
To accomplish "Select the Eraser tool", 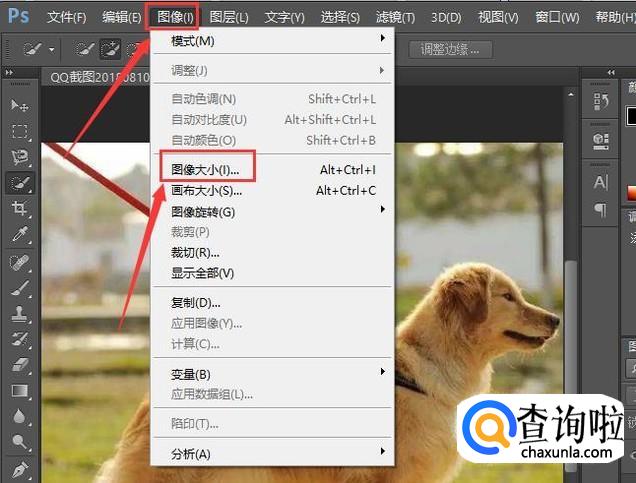I will 19,365.
